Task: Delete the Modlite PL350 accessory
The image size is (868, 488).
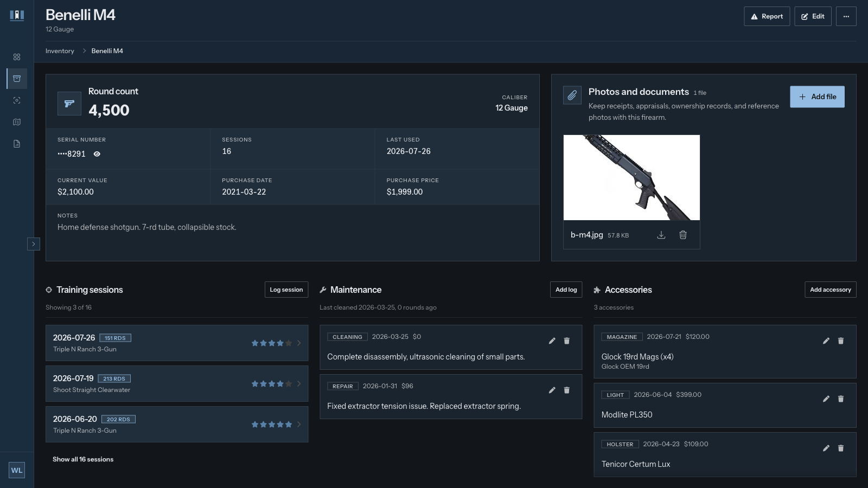Action: click(841, 399)
